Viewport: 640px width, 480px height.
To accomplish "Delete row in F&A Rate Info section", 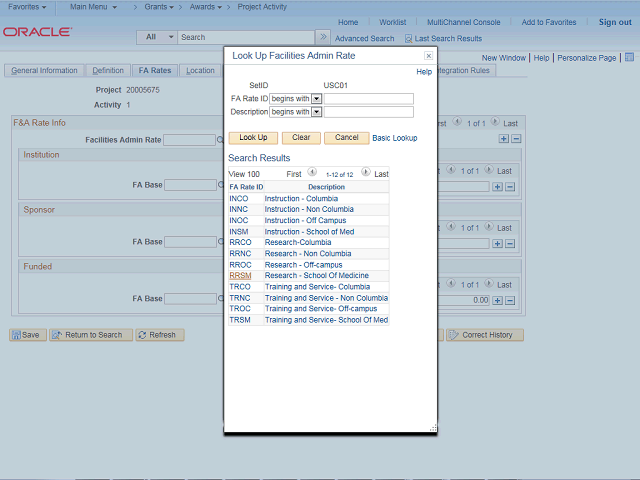I will [516, 139].
